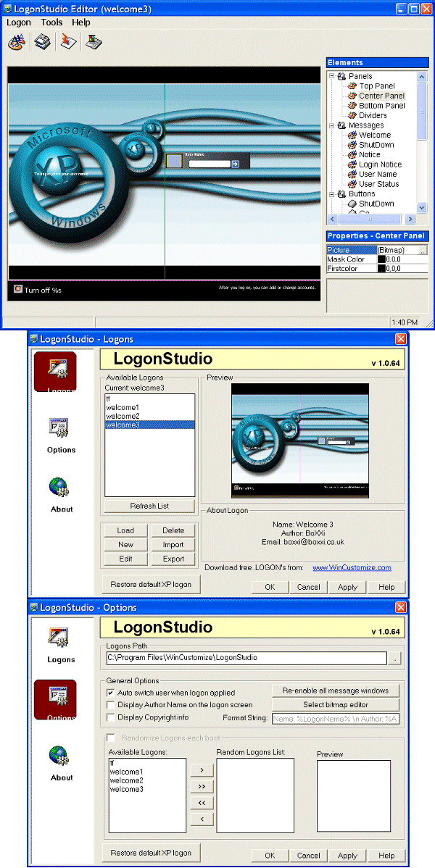Screen dimensions: 435x868
Task: Browse for Logons Path folder
Action: [394, 658]
